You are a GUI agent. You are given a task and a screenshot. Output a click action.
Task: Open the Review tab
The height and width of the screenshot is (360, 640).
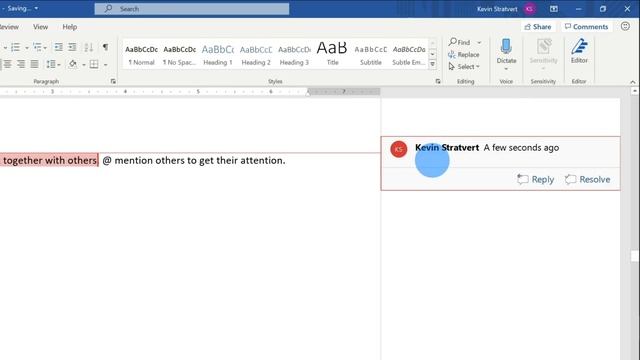click(x=9, y=27)
